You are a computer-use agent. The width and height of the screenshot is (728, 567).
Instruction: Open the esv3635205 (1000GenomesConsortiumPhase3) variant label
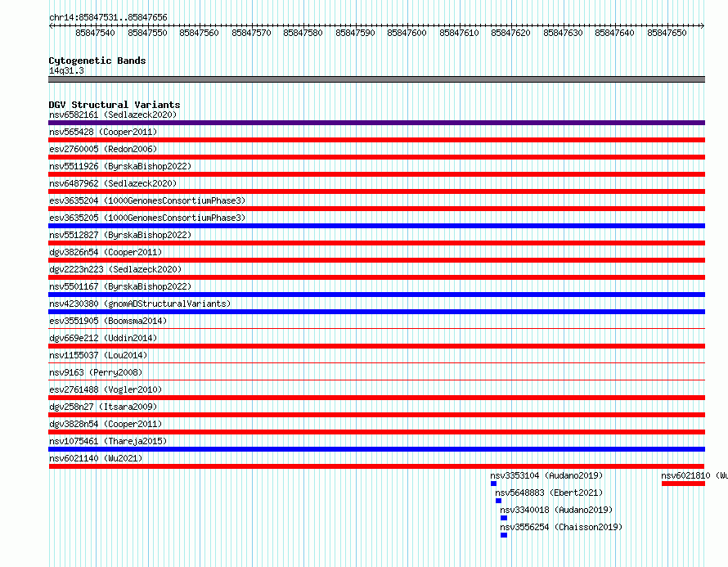click(147, 218)
